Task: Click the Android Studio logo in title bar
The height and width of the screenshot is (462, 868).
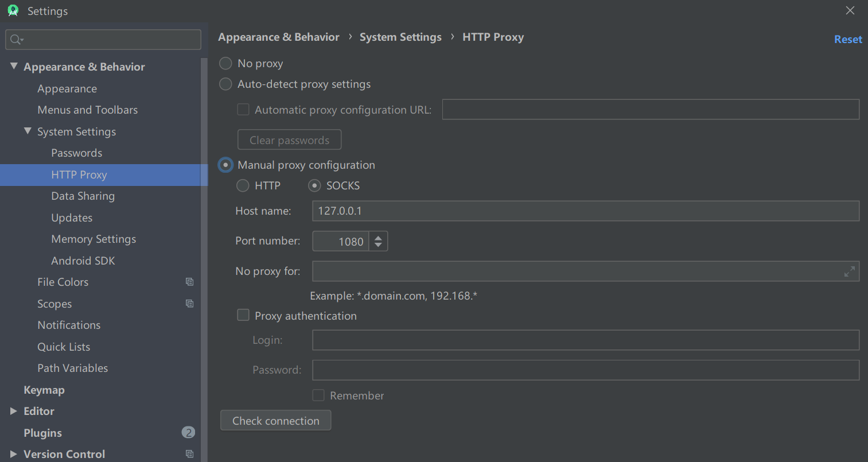Action: pos(13,11)
